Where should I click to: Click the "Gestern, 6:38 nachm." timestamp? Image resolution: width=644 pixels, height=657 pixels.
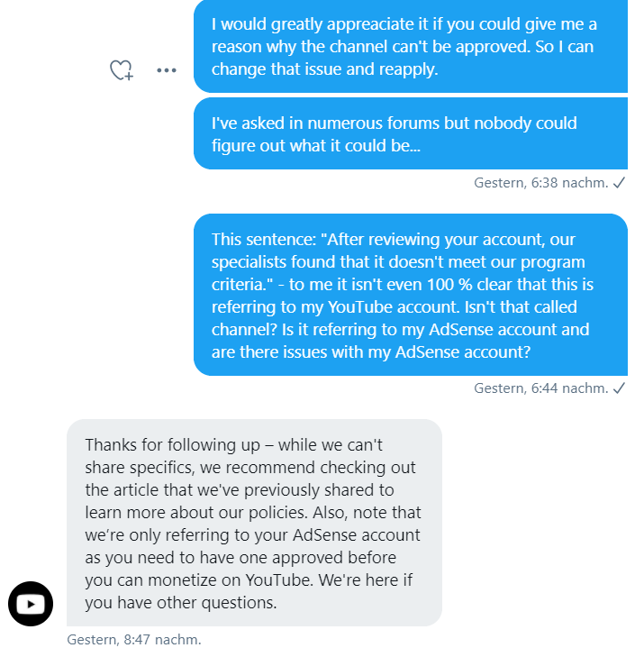(541, 182)
